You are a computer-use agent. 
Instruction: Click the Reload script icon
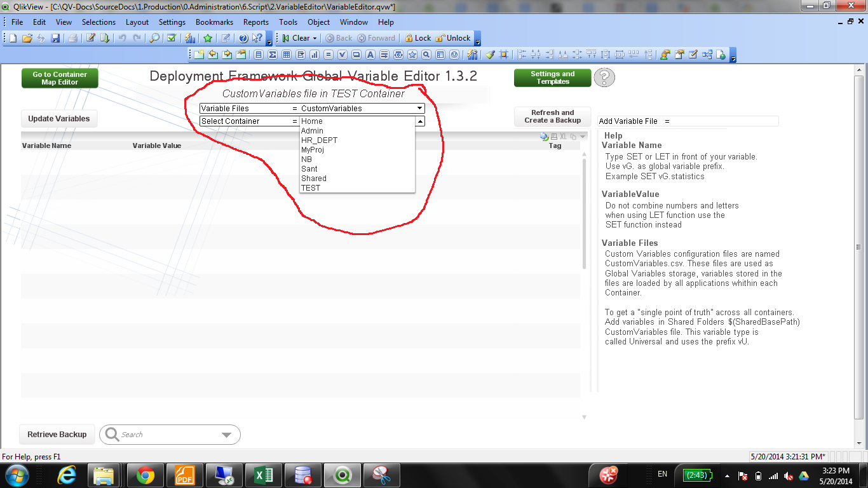click(105, 38)
